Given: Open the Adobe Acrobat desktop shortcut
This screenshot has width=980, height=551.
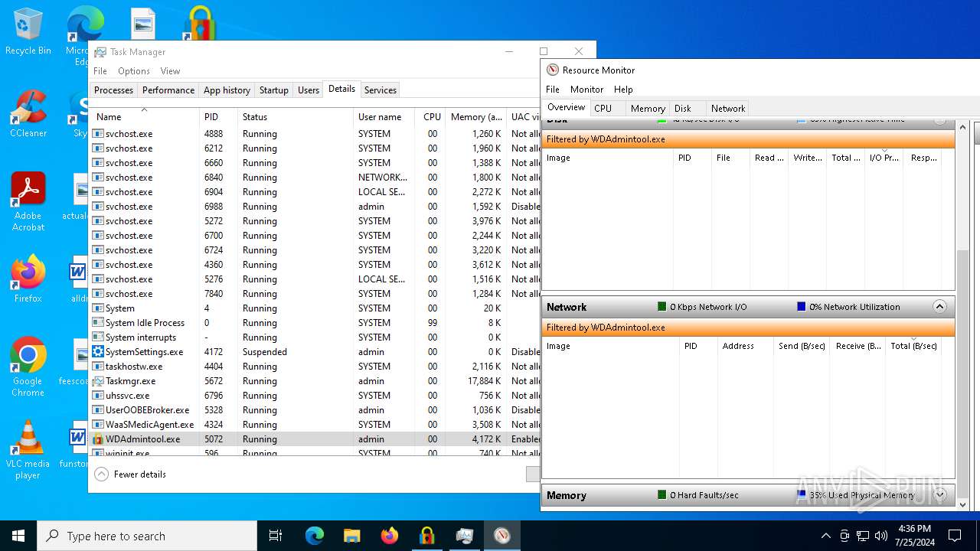Looking at the screenshot, I should pos(28,202).
